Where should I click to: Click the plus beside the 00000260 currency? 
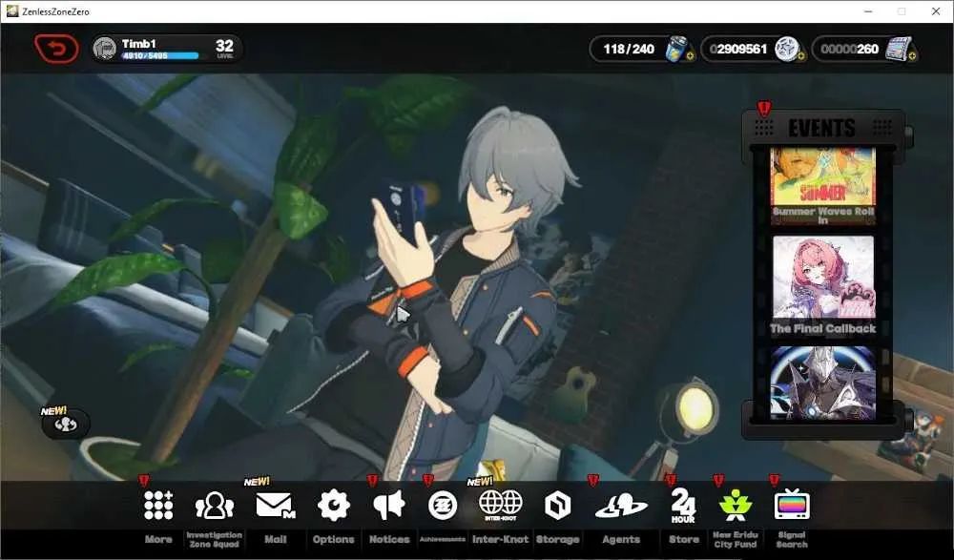pos(912,56)
